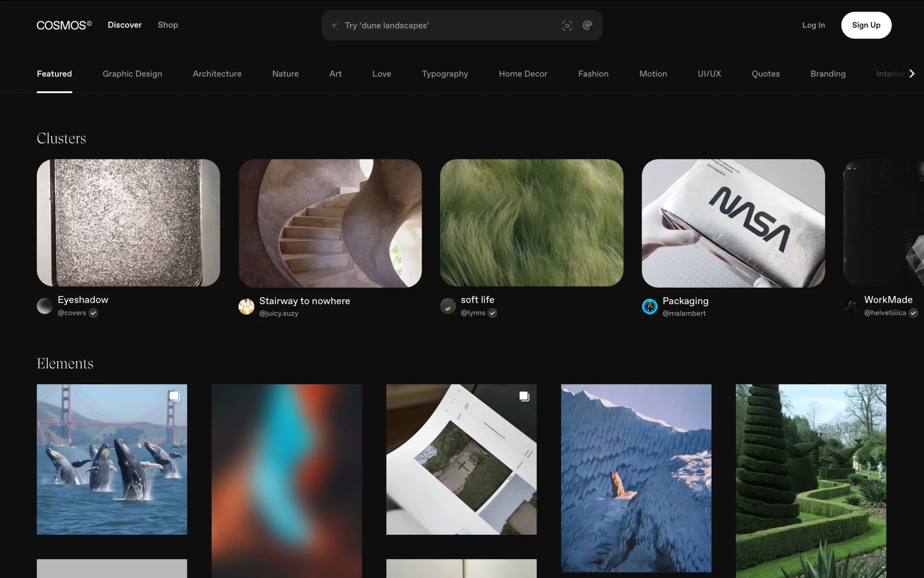The image size is (924, 578).
Task: Click the sparkle icon in the search bar
Action: click(x=335, y=26)
